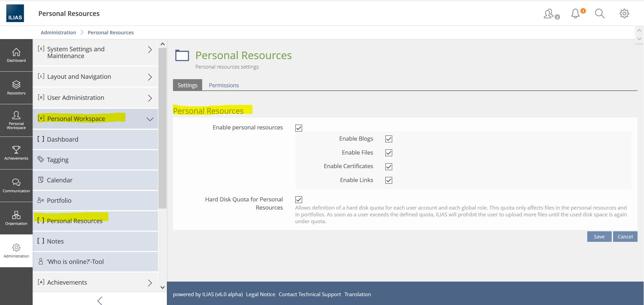Image resolution: width=644 pixels, height=305 pixels.
Task: Save the personal resources settings
Action: pos(599,236)
